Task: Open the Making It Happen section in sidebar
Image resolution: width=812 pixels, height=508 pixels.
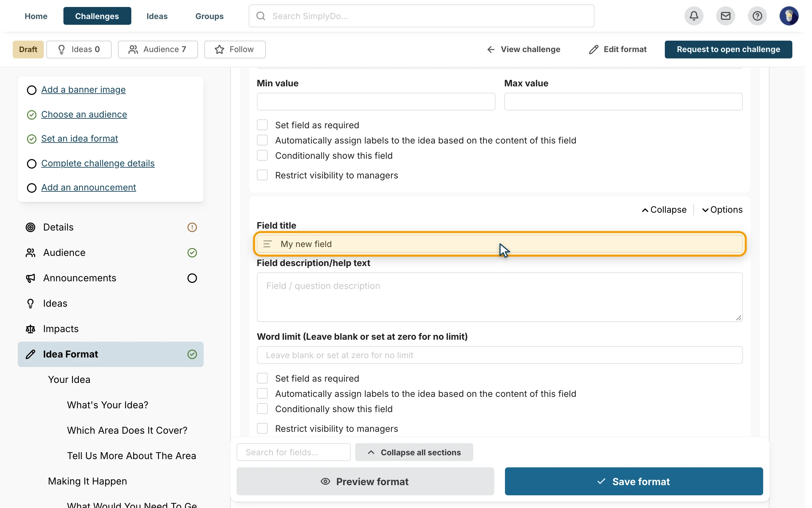Action: click(x=87, y=481)
